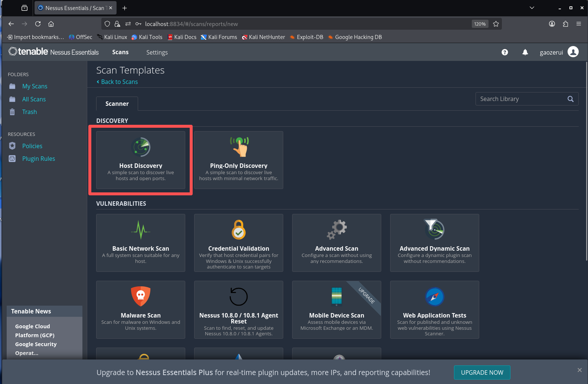Open the Firefox account icon

pyautogui.click(x=552, y=24)
